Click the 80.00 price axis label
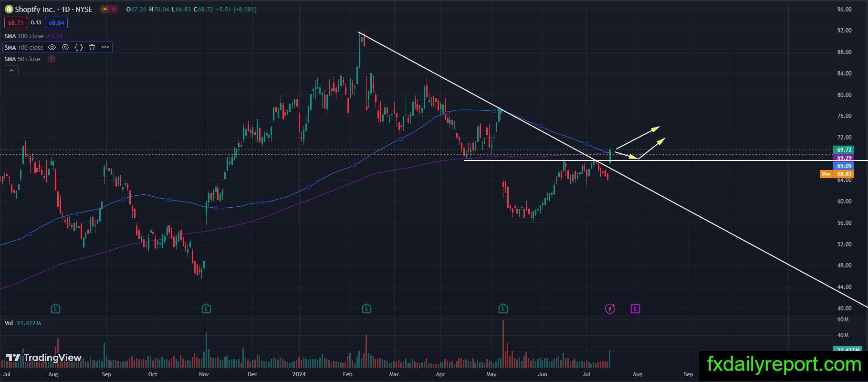 tap(844, 95)
